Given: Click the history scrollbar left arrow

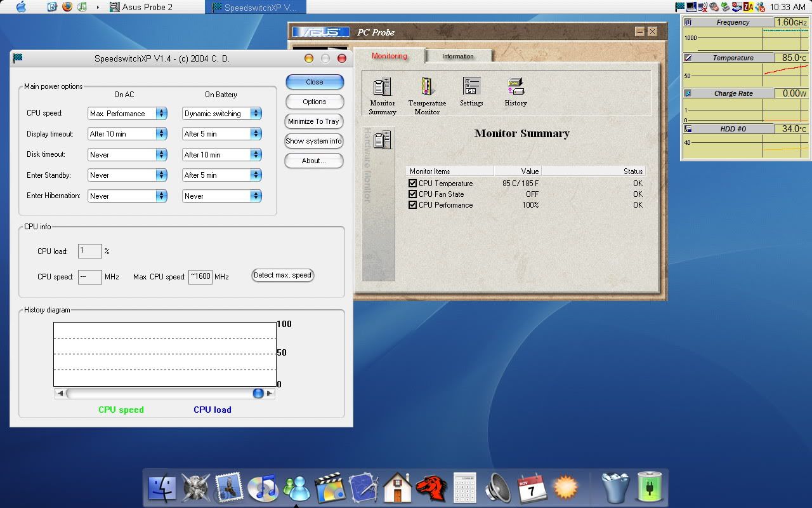Looking at the screenshot, I should pos(60,394).
